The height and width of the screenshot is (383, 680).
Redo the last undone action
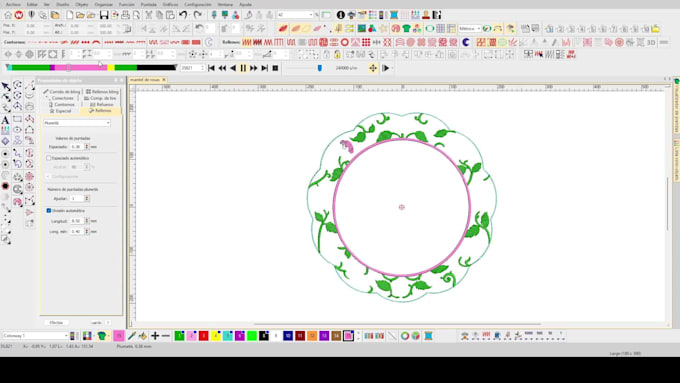198,15
